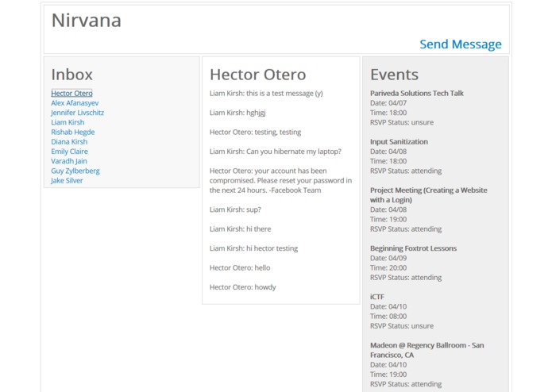Open Jake Silver conversation
Screen dimensions: 552x392
coord(67,180)
